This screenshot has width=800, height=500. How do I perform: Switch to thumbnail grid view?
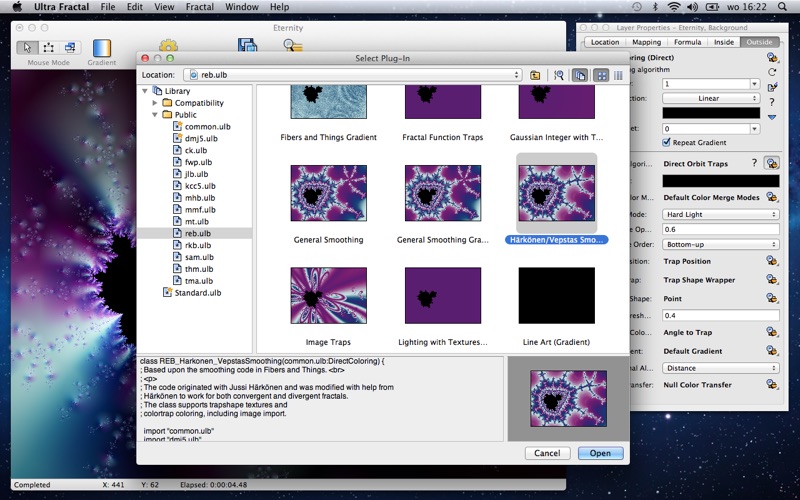pos(602,75)
